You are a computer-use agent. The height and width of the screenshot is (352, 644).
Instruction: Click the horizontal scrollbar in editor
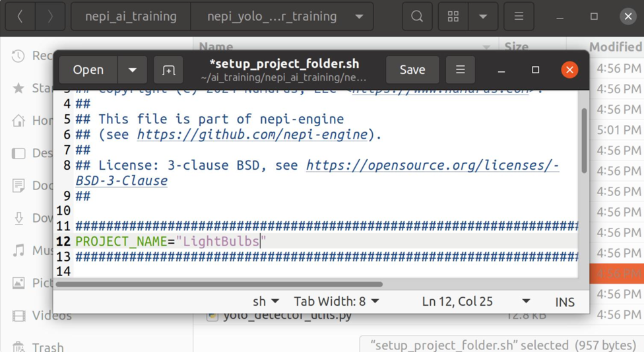coord(219,285)
